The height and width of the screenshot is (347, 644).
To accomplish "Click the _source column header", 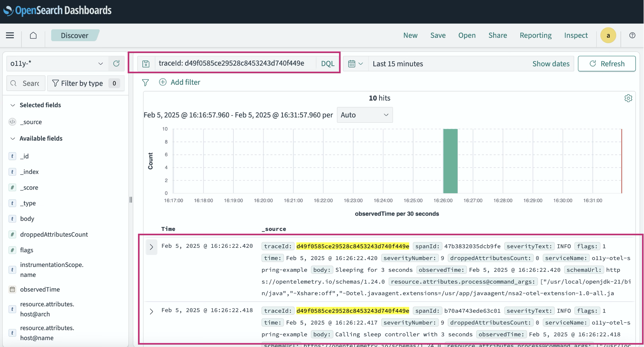I will tap(274, 229).
